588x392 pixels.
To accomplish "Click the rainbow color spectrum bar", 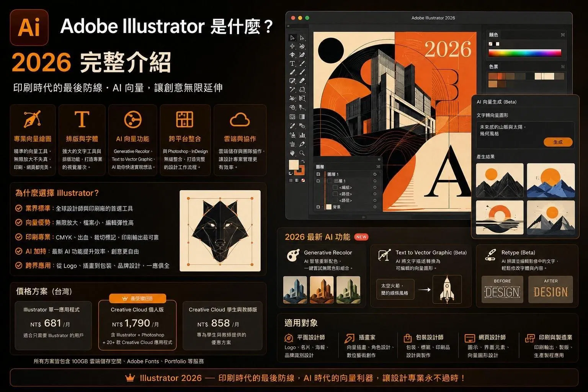I will click(525, 53).
